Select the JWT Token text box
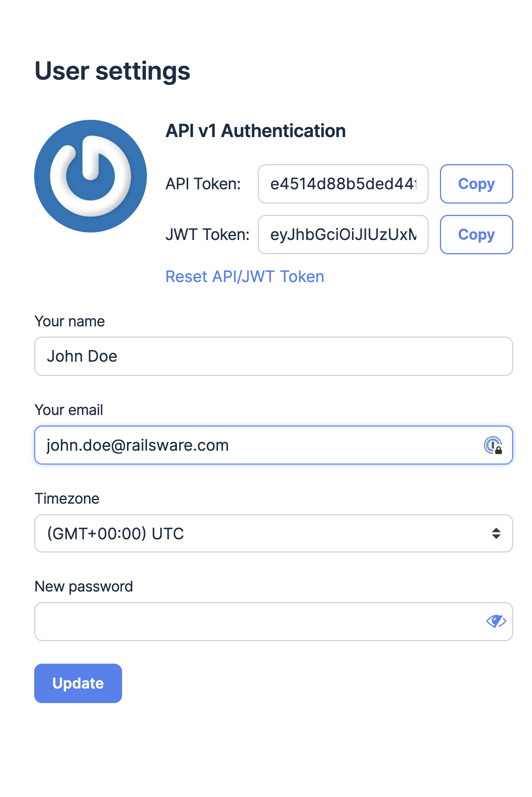Image resolution: width=532 pixels, height=797 pixels. tap(343, 234)
